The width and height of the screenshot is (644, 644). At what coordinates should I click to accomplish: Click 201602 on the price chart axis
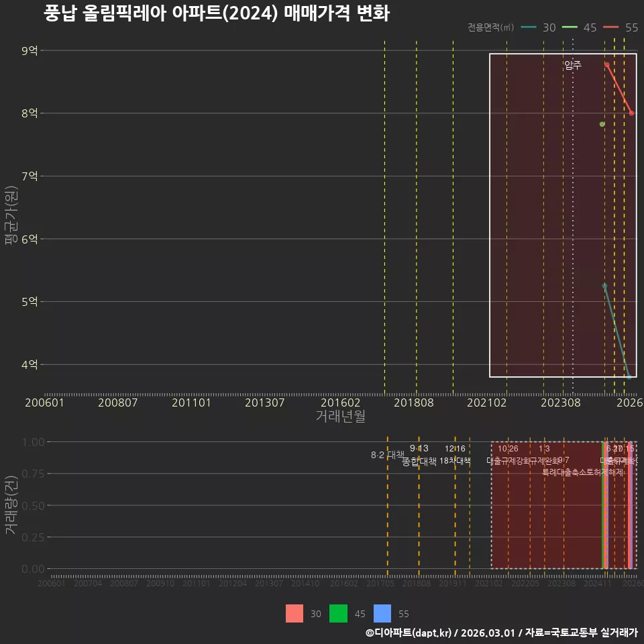(x=341, y=402)
